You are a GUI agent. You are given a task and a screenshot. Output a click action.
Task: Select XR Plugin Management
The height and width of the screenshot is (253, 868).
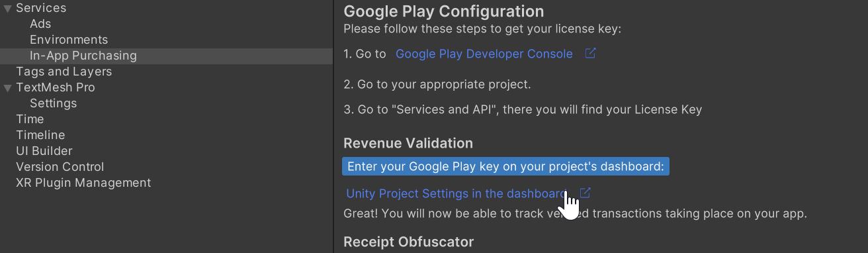click(83, 183)
